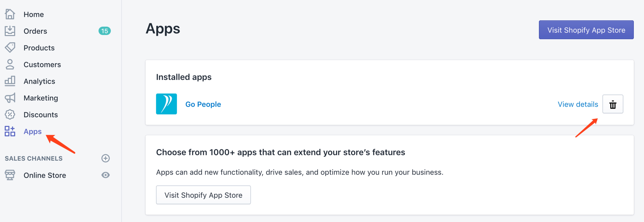Click the Analytics bar chart icon

(10, 81)
